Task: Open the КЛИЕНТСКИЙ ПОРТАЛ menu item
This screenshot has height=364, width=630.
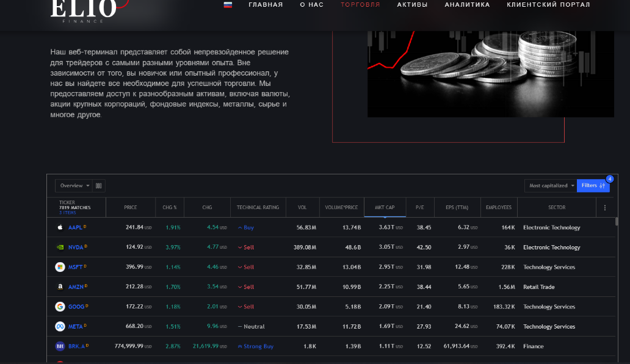Action: click(548, 5)
